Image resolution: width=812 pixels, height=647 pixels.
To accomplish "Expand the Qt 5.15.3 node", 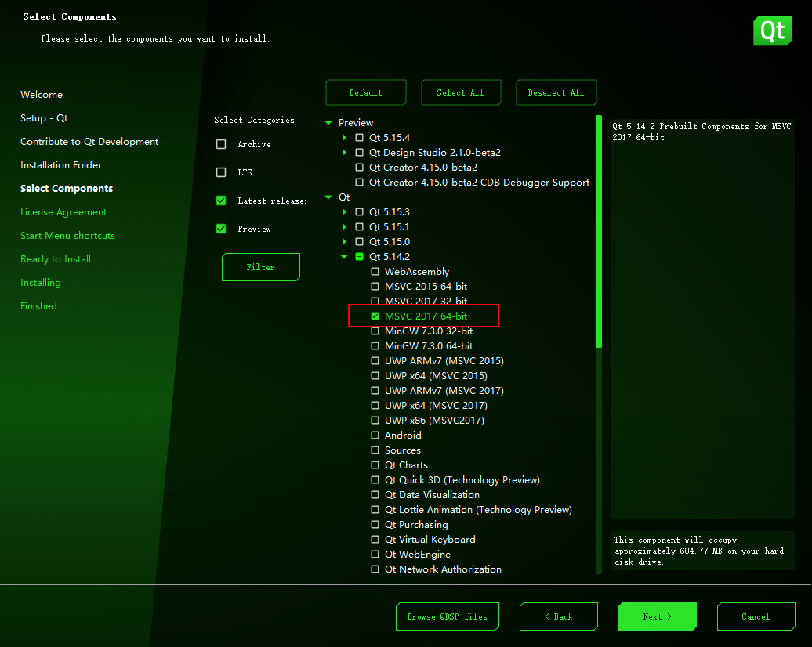I will [x=344, y=211].
